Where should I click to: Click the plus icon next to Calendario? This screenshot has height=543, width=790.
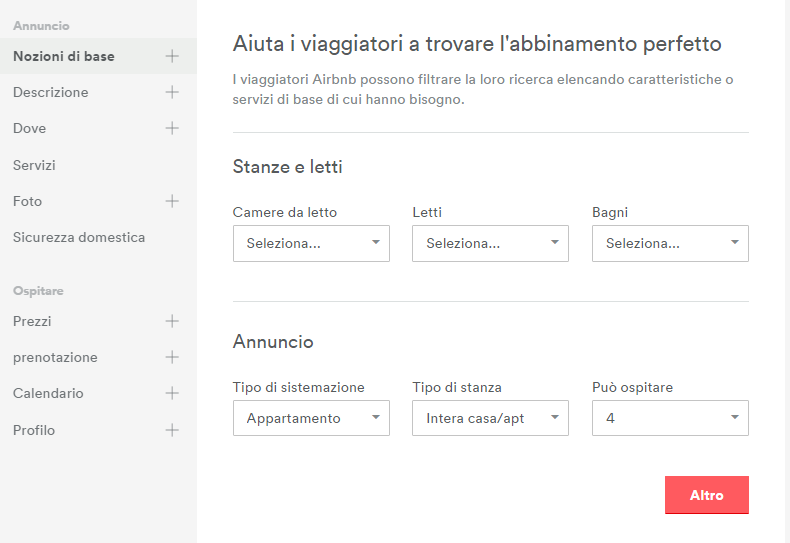coord(172,393)
